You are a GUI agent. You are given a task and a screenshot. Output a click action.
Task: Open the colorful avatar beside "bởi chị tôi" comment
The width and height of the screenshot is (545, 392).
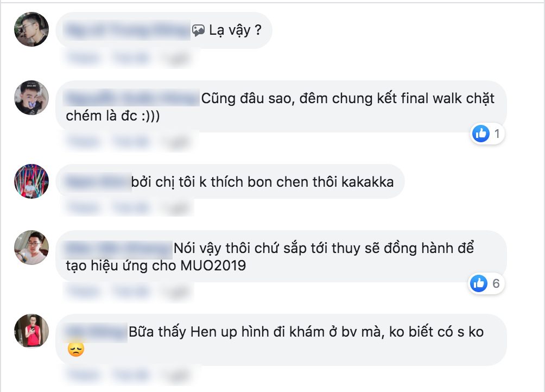click(x=31, y=181)
